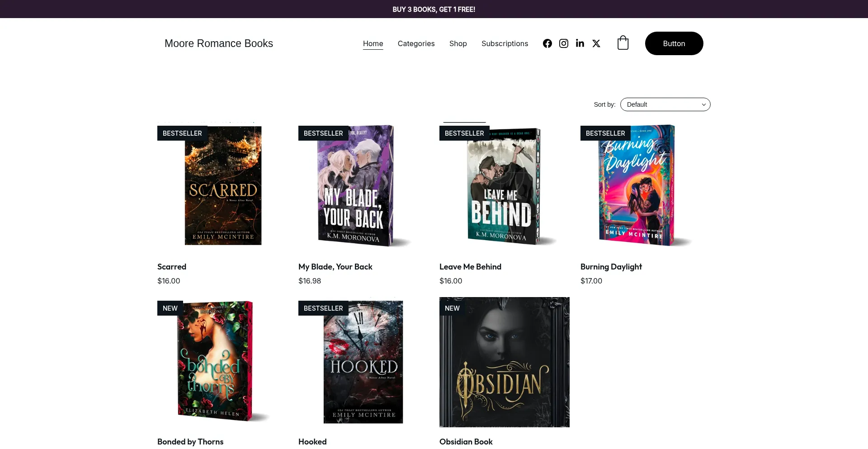Click the Sort by: label
The image size is (868, 449).
coord(604,104)
